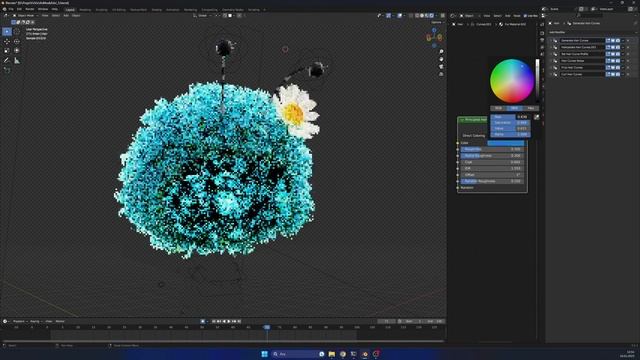Open the Render menu
Screen dimensions: 640x360
30,9
